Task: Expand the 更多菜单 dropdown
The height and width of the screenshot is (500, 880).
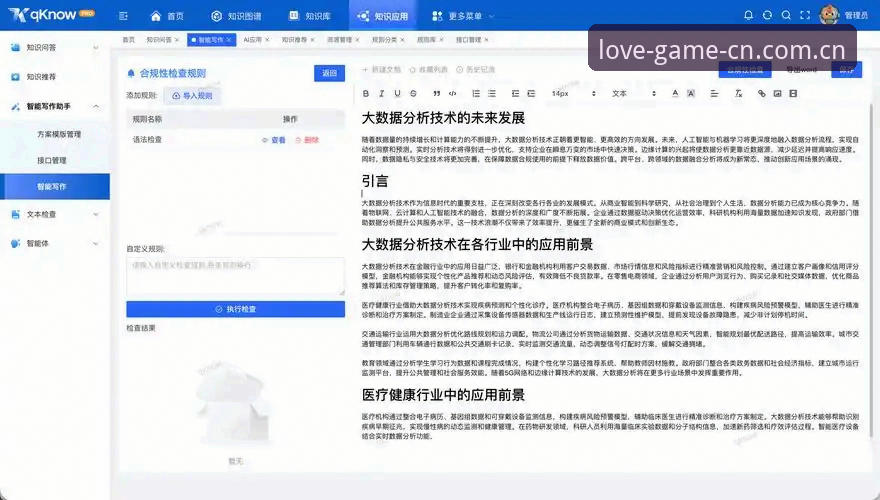Action: coord(463,16)
